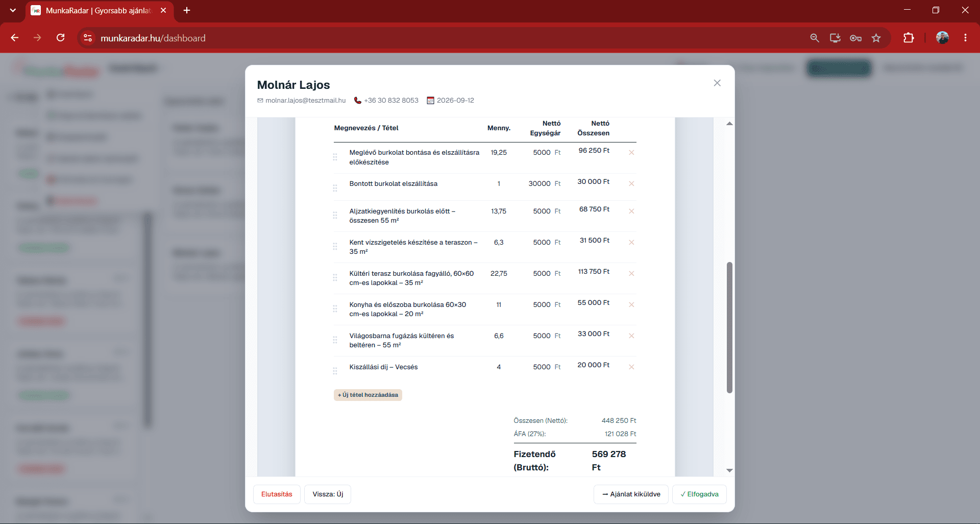This screenshot has width=980, height=524.
Task: Delete the Bontott burkolat elszállítása row
Action: pyautogui.click(x=631, y=183)
